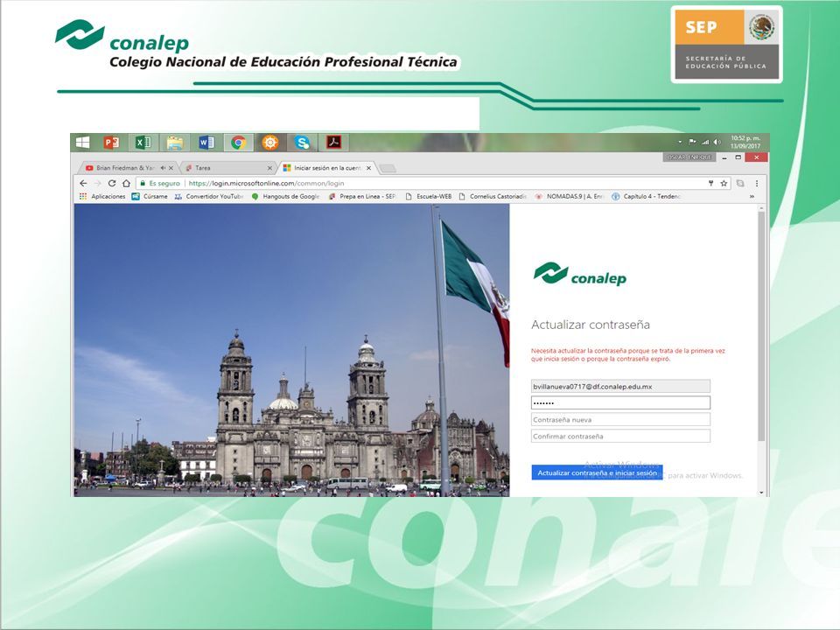The image size is (840, 630).
Task: Open the Aplicaciones bookmarks shortcut
Action: click(102, 197)
